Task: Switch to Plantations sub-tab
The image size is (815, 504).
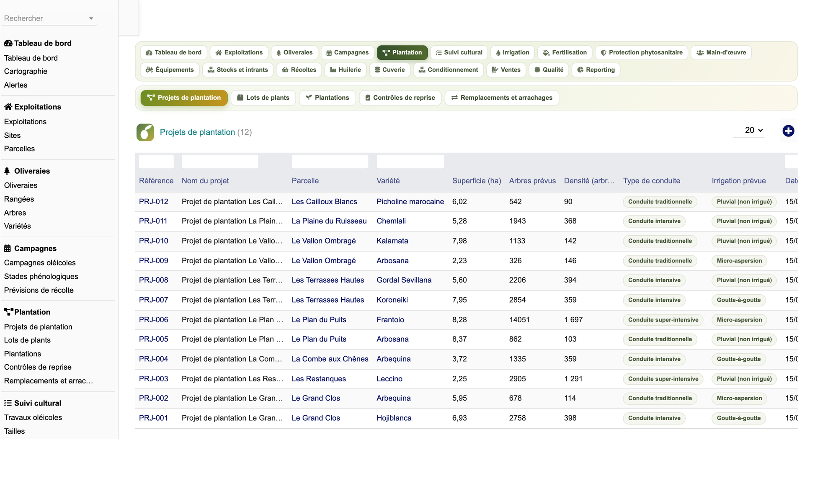Action: [x=327, y=98]
